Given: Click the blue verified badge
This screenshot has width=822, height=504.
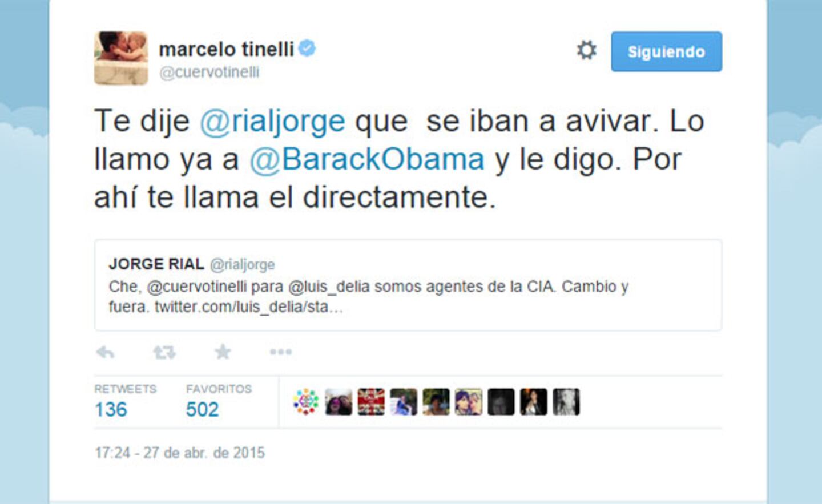Looking at the screenshot, I should coord(307,49).
